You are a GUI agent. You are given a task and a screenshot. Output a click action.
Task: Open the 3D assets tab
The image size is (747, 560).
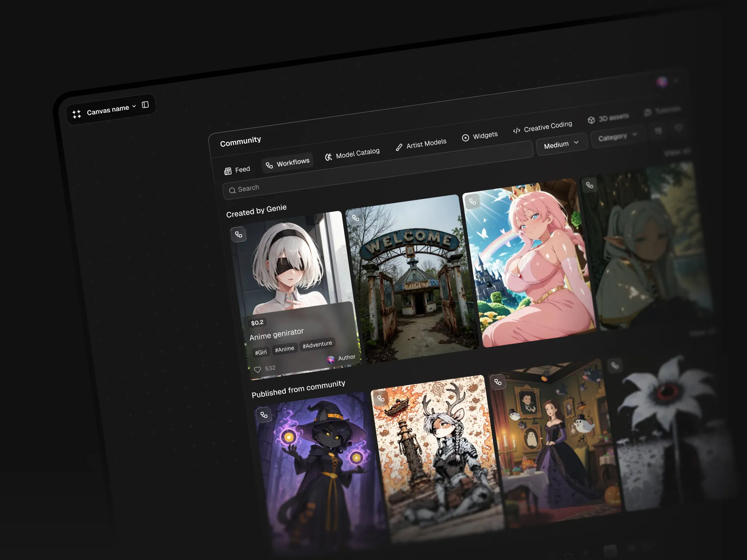608,118
